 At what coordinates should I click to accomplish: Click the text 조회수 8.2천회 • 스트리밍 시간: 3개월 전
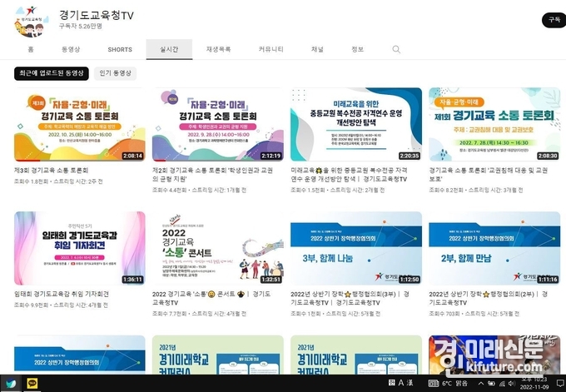pyautogui.click(x=476, y=191)
